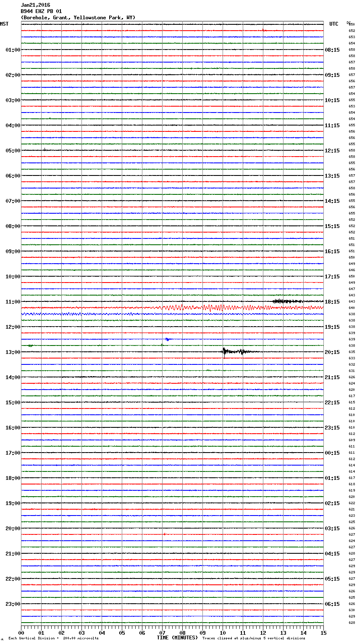Click minute tick 10 on the bottom axis

223,633
